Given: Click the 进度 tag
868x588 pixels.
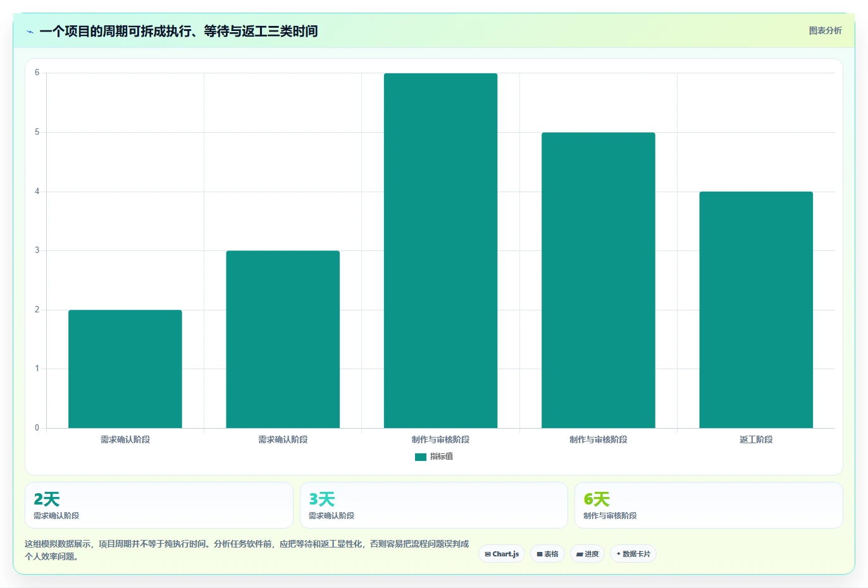Looking at the screenshot, I should click(x=588, y=554).
